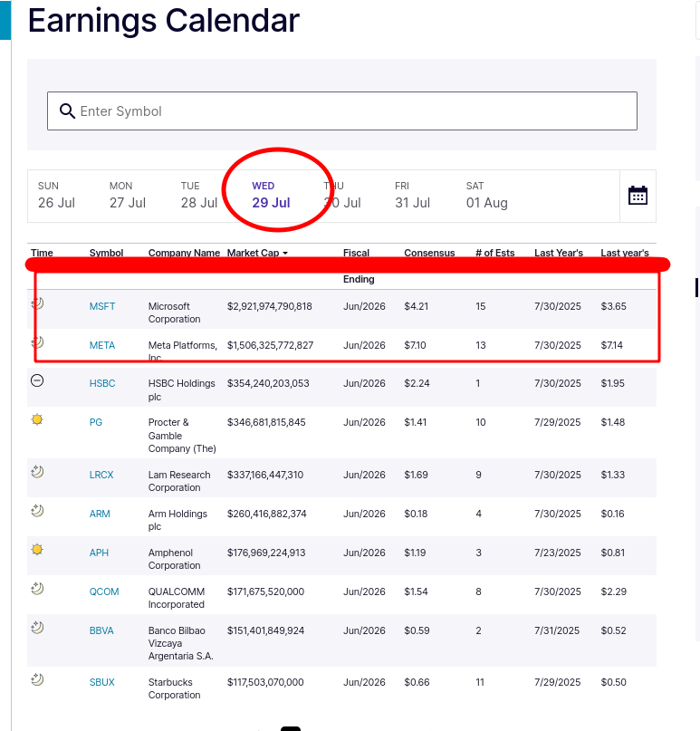Click the time-not-supplied icon for HSBC

coord(37,380)
